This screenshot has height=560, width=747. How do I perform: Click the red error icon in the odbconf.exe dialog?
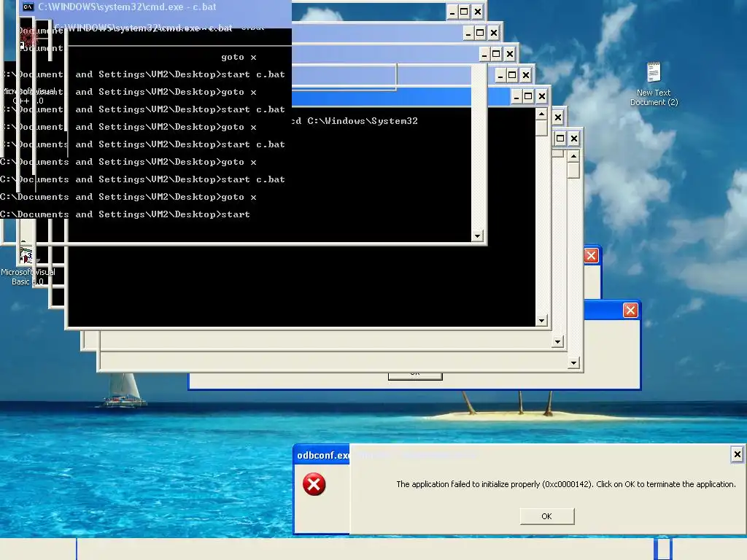(x=314, y=484)
